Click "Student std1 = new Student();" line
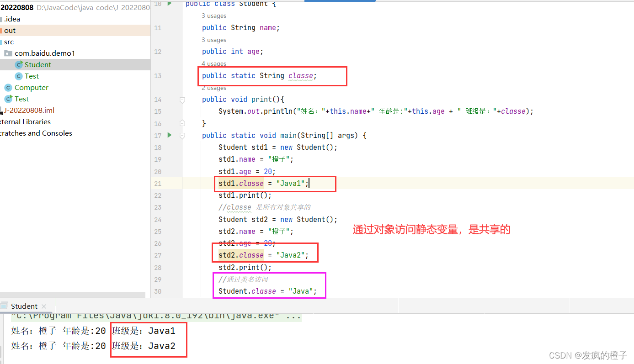This screenshot has height=364, width=634. 278,148
